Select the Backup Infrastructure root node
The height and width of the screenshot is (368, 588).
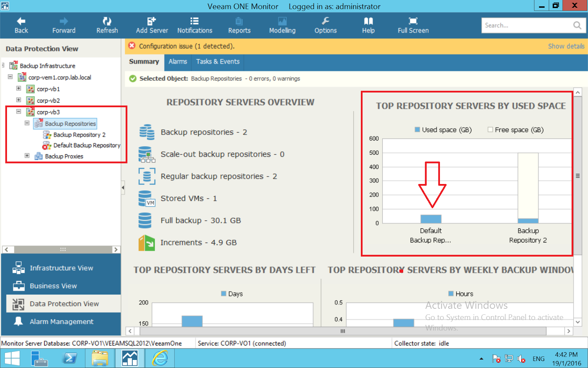pyautogui.click(x=47, y=66)
